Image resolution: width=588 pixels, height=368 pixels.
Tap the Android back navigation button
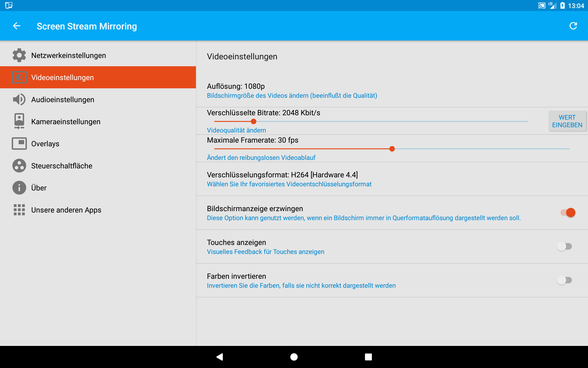[x=220, y=357]
